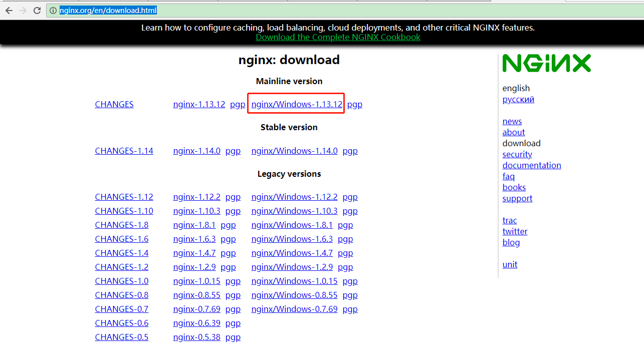Viewport: 644px width, 347px height.
Task: Download nginx-1.14.0 source
Action: coord(196,151)
